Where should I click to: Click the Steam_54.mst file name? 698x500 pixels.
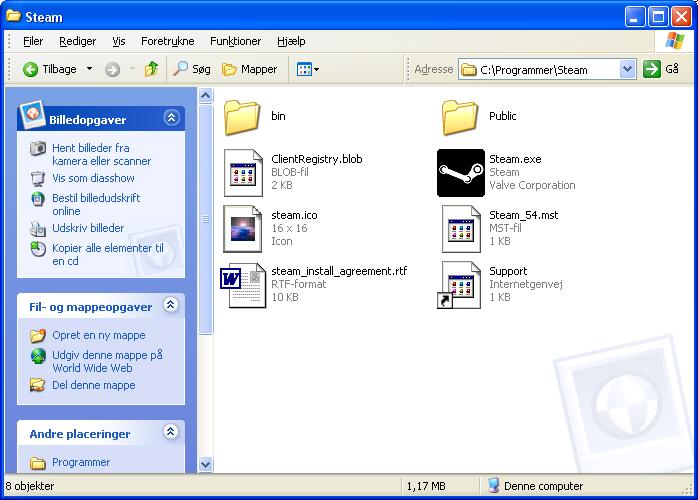click(x=524, y=215)
